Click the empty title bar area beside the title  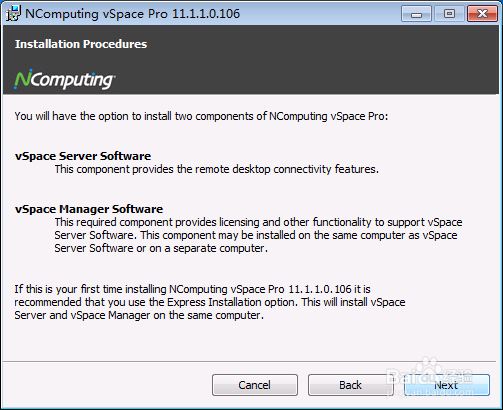tap(320, 14)
